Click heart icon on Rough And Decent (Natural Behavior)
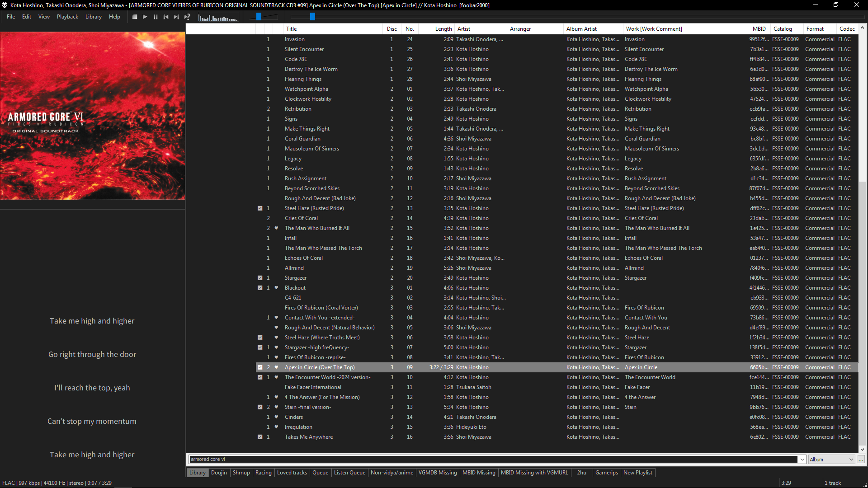 276,328
